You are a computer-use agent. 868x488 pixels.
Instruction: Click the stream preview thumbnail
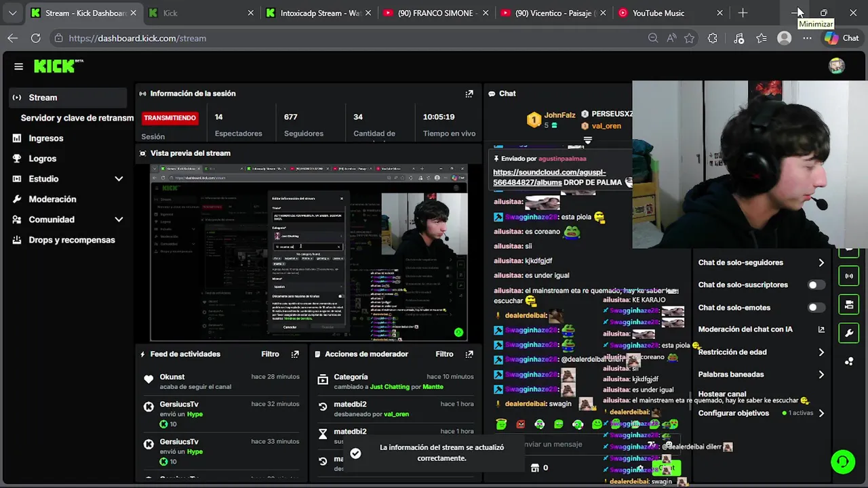309,253
